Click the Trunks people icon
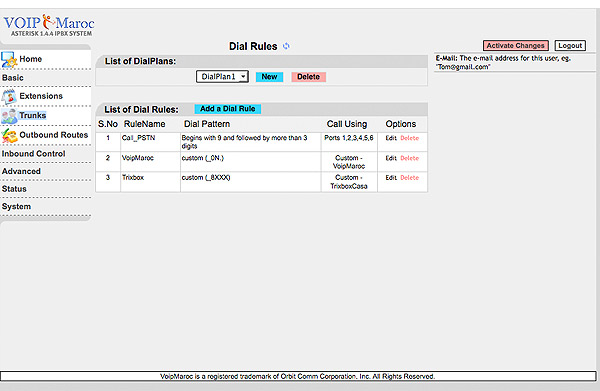 (9, 116)
